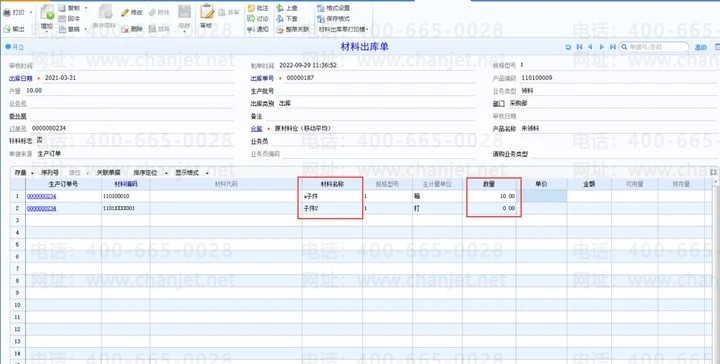Click the 高级 advanced search link
Viewport: 720px width, 364px height.
point(701,47)
